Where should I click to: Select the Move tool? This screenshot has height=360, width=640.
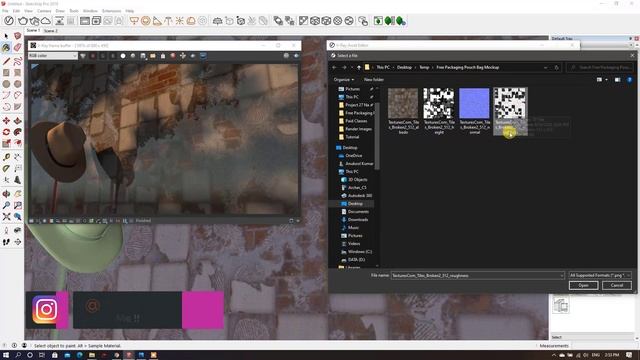(x=6, y=121)
